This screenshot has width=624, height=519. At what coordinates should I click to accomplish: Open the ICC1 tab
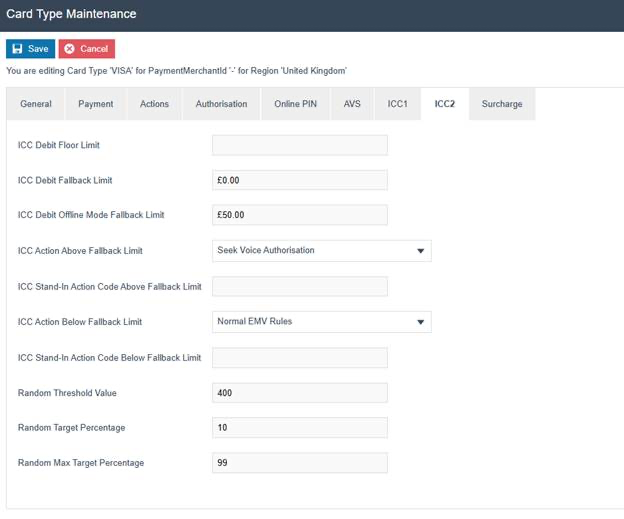pyautogui.click(x=397, y=104)
